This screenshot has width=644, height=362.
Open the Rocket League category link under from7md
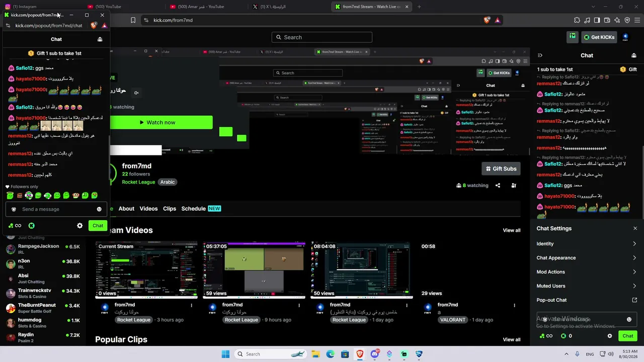tap(138, 182)
